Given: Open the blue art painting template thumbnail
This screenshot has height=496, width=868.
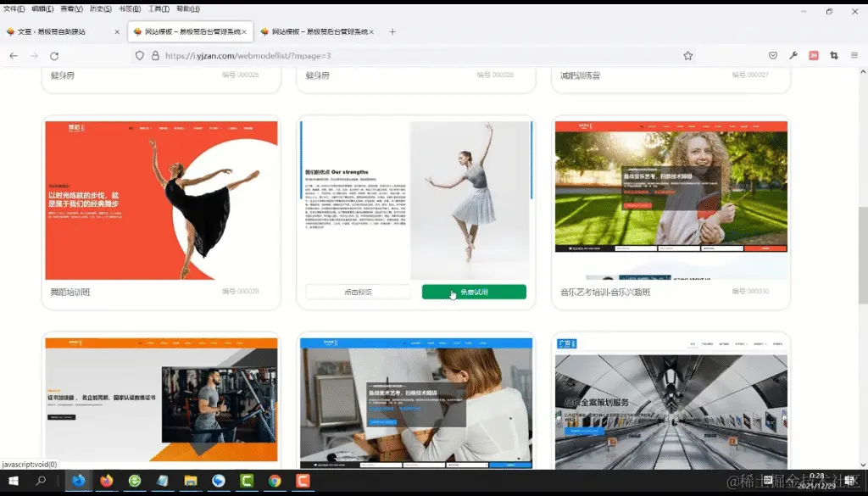Looking at the screenshot, I should (x=415, y=403).
